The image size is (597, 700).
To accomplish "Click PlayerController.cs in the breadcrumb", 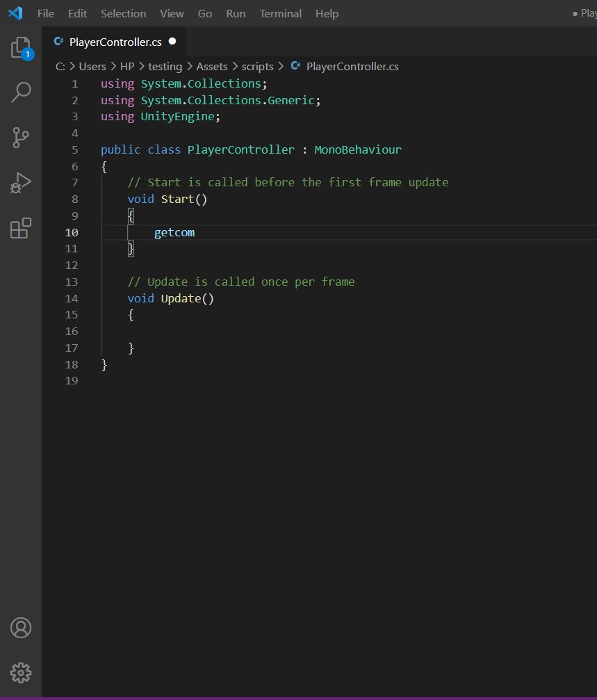I will pyautogui.click(x=352, y=67).
